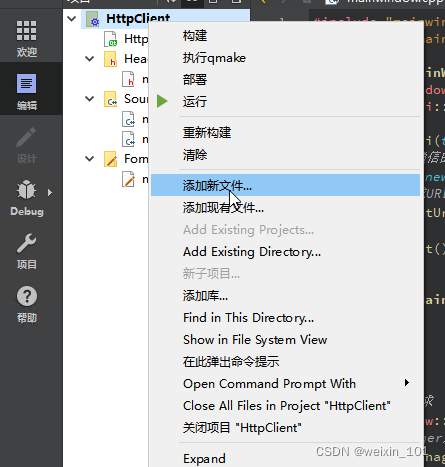Screen dimensions: 445x467
Task: Click the HttpClient project icon
Action: 93,19
